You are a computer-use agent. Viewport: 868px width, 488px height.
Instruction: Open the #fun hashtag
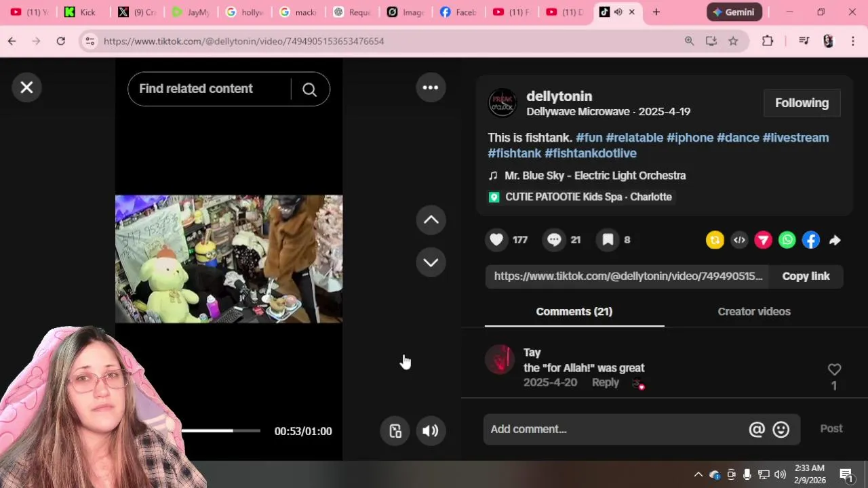589,138
